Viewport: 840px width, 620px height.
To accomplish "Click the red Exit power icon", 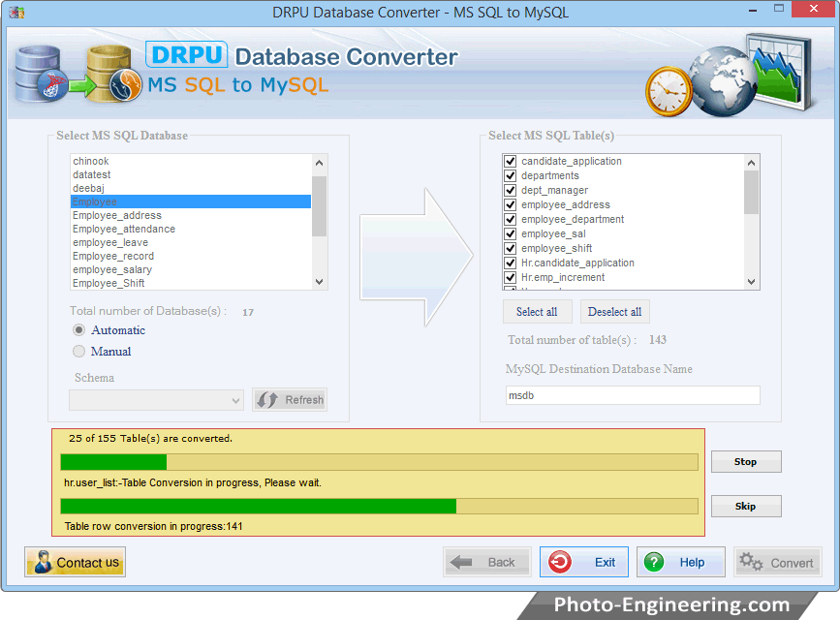I will pyautogui.click(x=560, y=562).
